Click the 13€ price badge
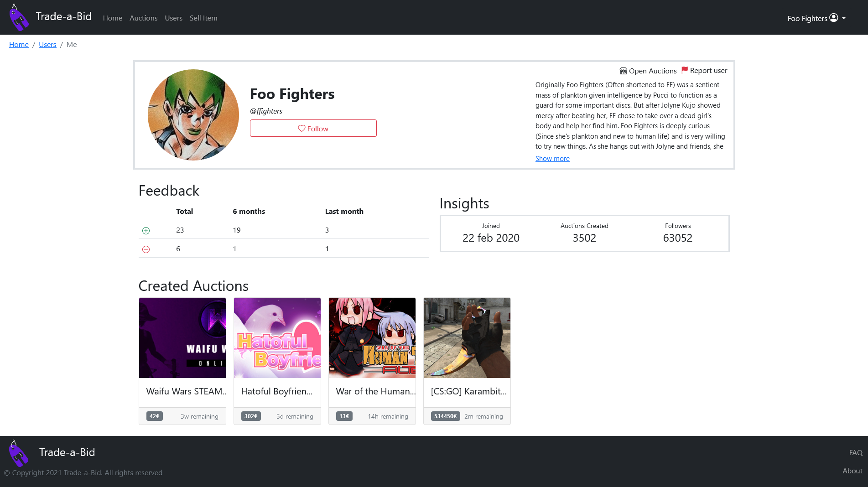868x487 pixels. (x=344, y=416)
